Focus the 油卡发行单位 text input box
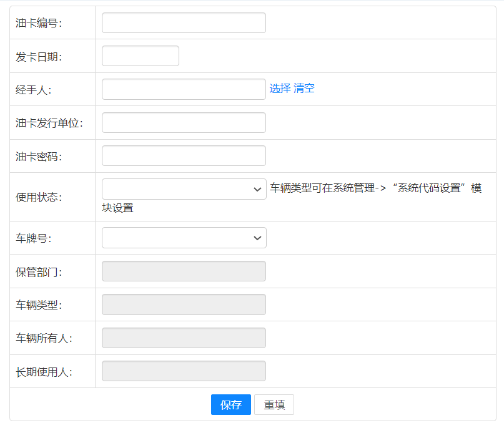This screenshot has width=504, height=438. tap(184, 123)
